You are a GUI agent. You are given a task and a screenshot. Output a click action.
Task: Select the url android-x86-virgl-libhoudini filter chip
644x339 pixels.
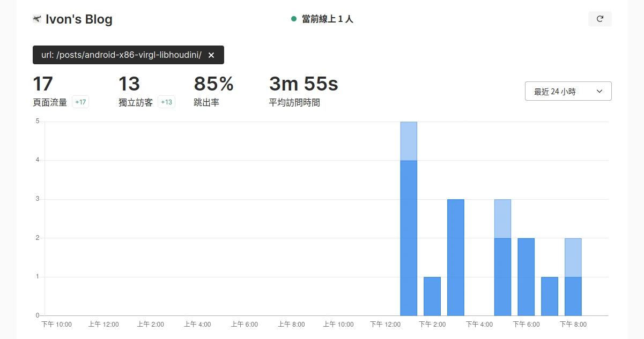[x=121, y=55]
